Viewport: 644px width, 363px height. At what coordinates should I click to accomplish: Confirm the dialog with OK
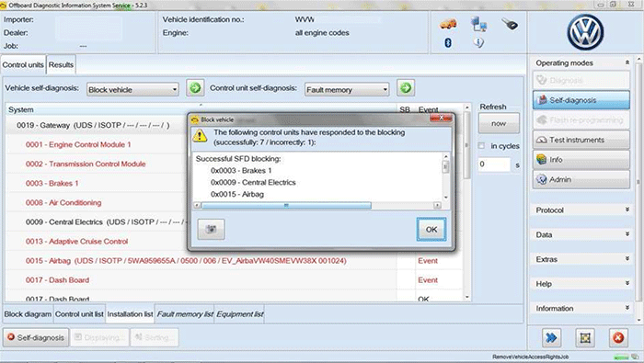pos(431,229)
